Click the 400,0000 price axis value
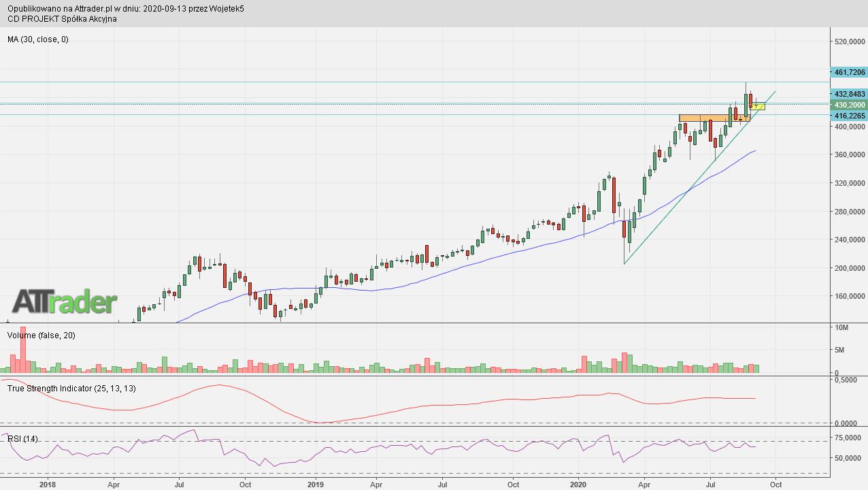The width and height of the screenshot is (868, 490). [850, 127]
